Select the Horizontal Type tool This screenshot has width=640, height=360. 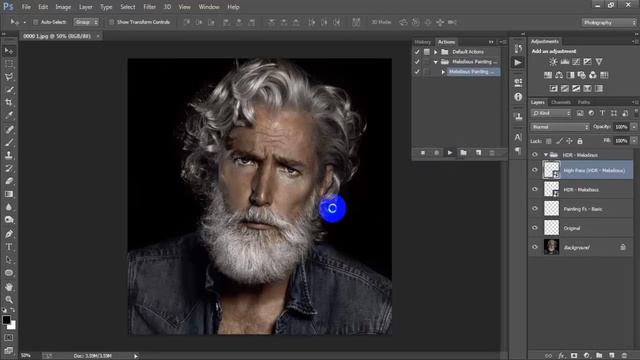pos(9,247)
